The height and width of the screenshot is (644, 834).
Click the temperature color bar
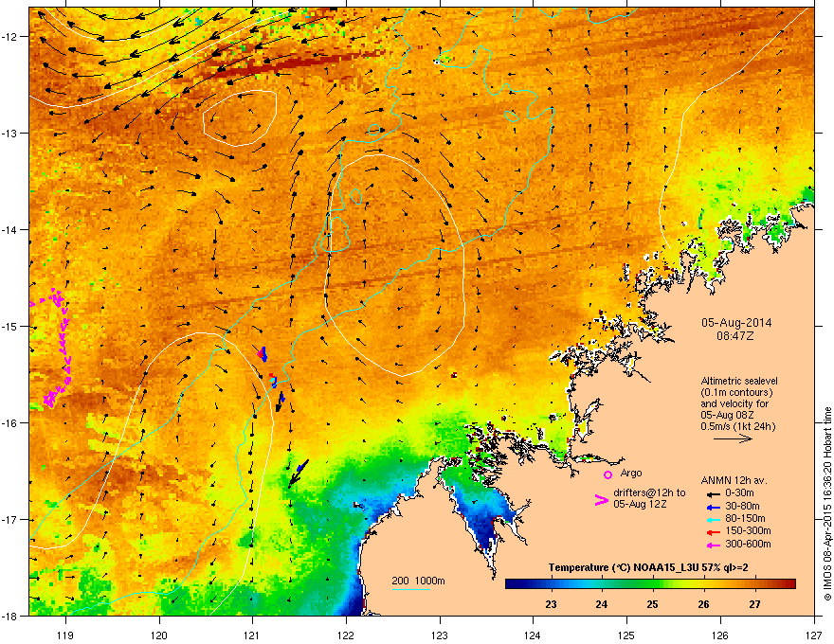[650, 584]
